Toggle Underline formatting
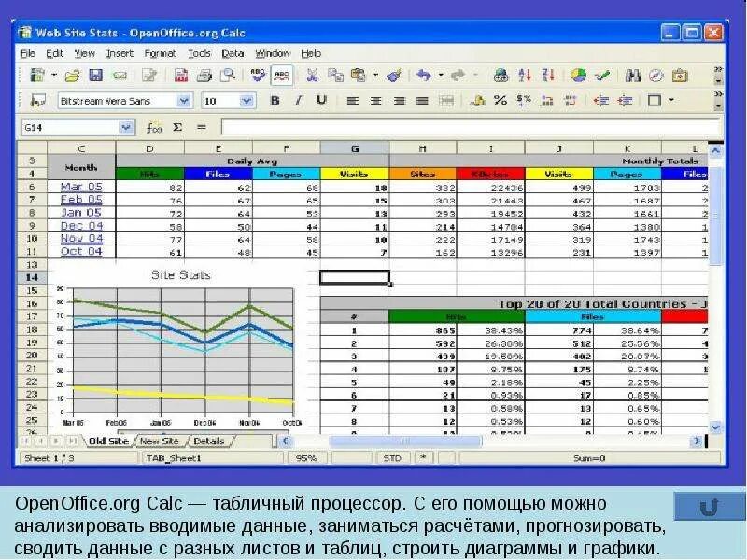The image size is (747, 560). (321, 101)
